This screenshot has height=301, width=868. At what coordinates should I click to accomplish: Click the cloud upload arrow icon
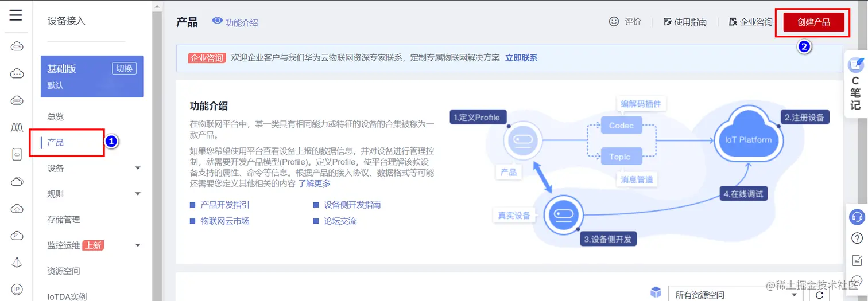[17, 209]
